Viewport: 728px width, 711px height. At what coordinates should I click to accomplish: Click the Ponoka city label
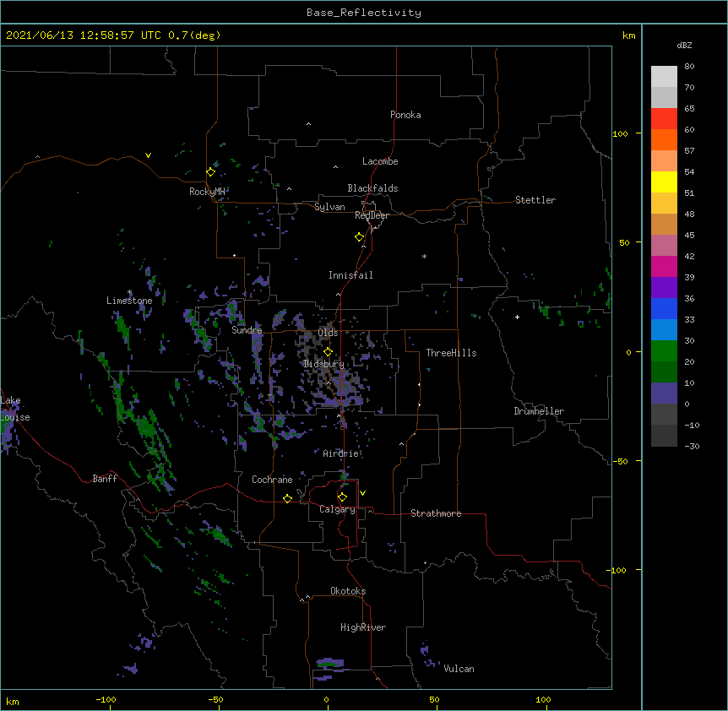pyautogui.click(x=405, y=115)
